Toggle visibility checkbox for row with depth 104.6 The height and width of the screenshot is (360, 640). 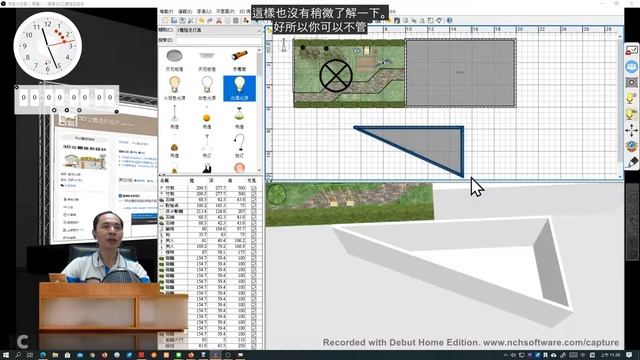[x=253, y=229]
